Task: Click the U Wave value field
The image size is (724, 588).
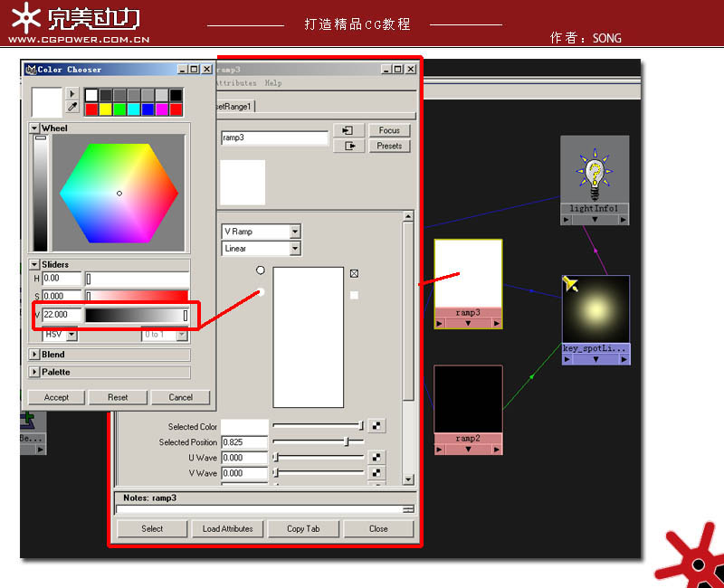Action: pyautogui.click(x=244, y=458)
